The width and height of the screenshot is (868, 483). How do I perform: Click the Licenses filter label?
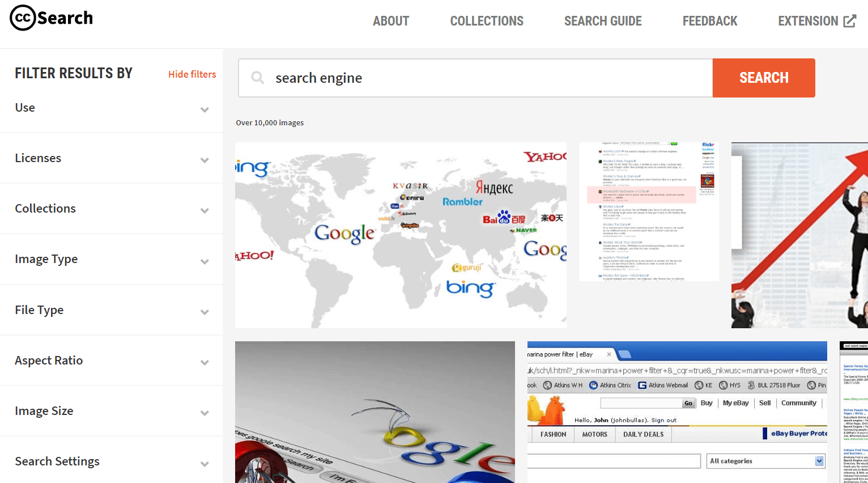[38, 158]
